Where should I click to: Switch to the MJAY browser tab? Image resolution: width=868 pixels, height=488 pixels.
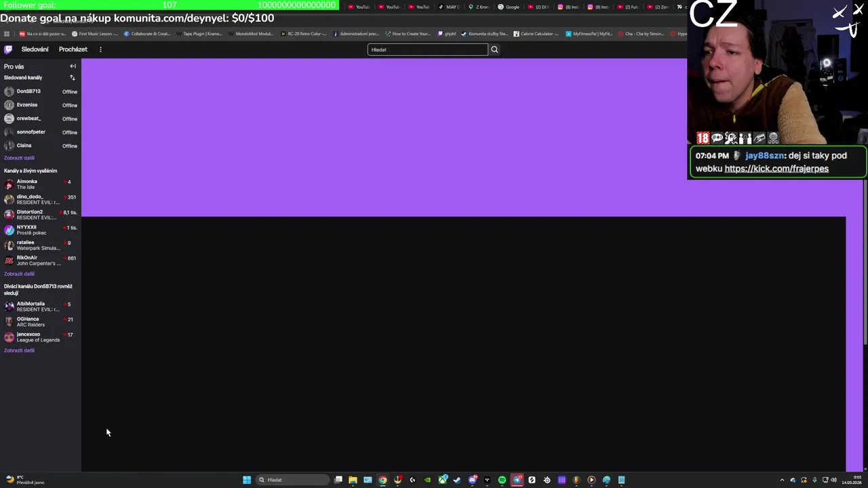pos(449,7)
